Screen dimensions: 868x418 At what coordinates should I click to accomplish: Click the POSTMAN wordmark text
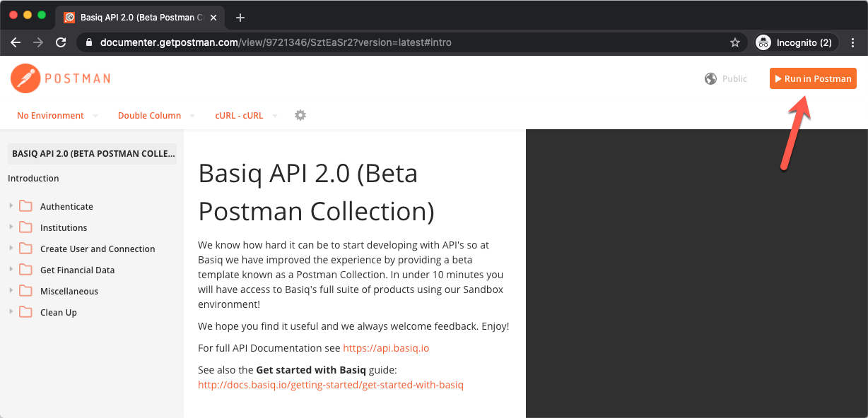[78, 78]
